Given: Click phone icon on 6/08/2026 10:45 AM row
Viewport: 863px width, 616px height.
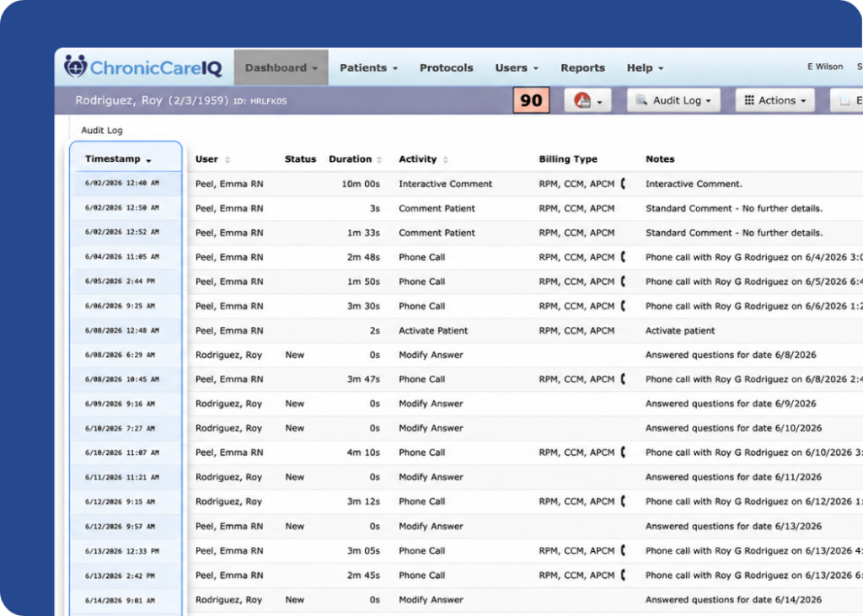Looking at the screenshot, I should pos(623,378).
